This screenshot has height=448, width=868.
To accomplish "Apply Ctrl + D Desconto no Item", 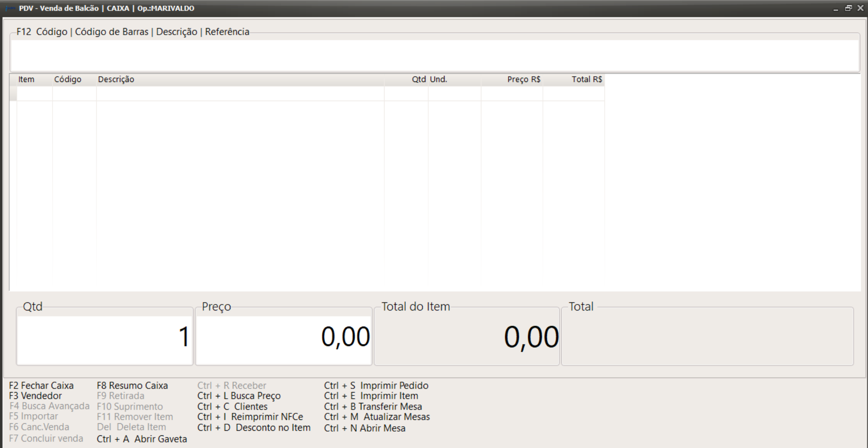I will point(254,428).
